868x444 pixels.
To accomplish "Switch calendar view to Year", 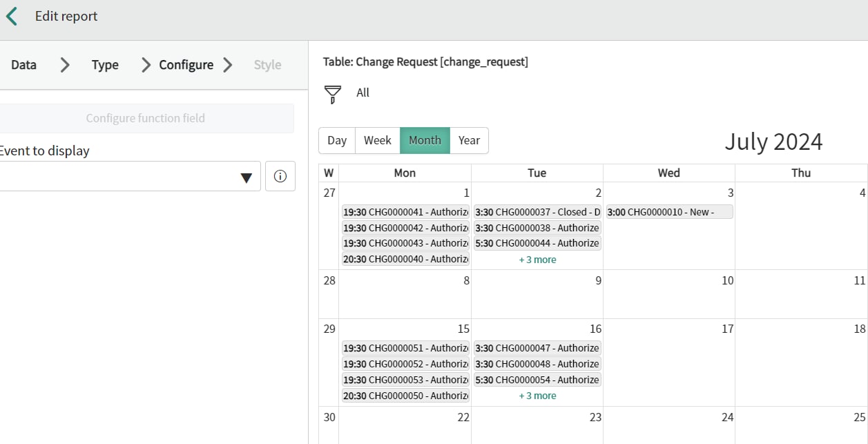I will 469,140.
